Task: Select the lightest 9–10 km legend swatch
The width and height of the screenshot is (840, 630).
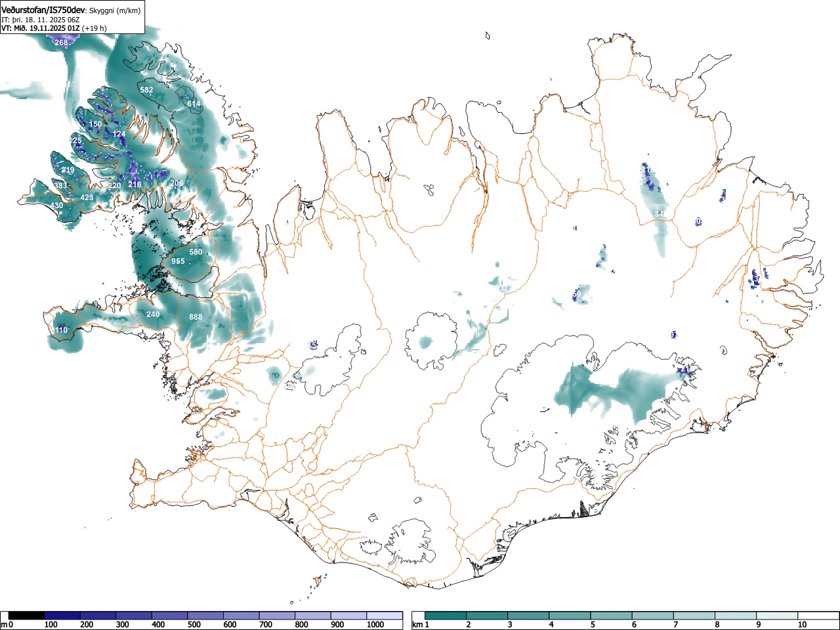Action: [x=777, y=616]
